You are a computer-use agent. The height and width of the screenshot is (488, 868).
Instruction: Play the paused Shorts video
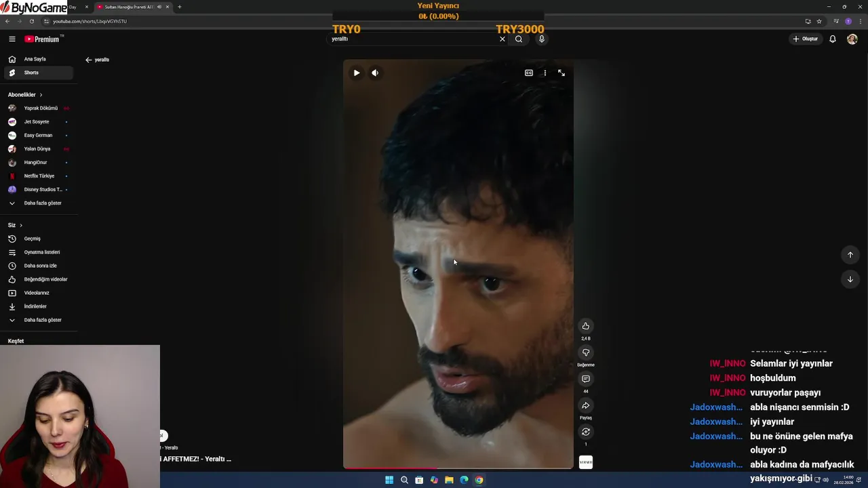coord(357,73)
